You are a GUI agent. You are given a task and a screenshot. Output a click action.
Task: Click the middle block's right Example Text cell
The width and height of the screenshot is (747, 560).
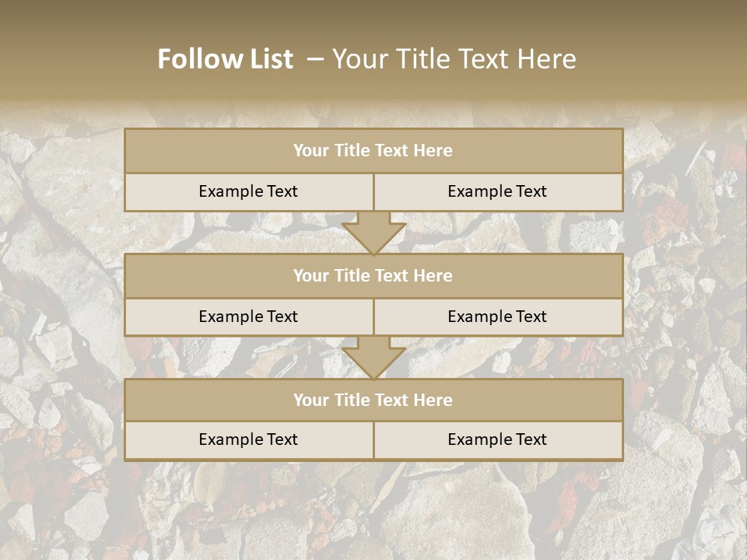coord(499,317)
